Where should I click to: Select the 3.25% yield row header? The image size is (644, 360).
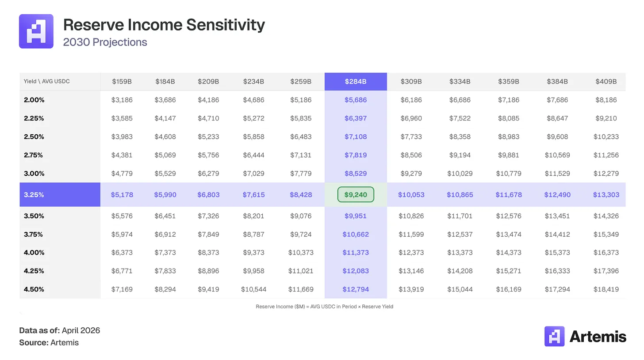(x=34, y=194)
